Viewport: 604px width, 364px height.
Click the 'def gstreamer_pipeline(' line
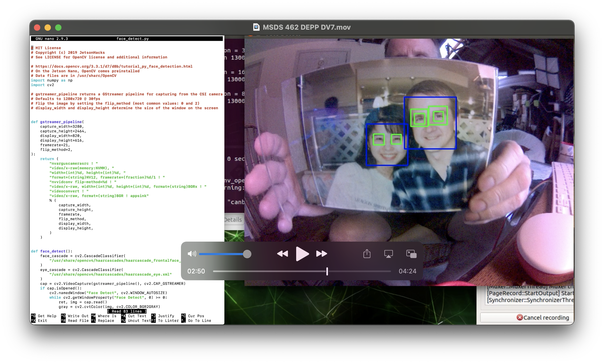57,122
